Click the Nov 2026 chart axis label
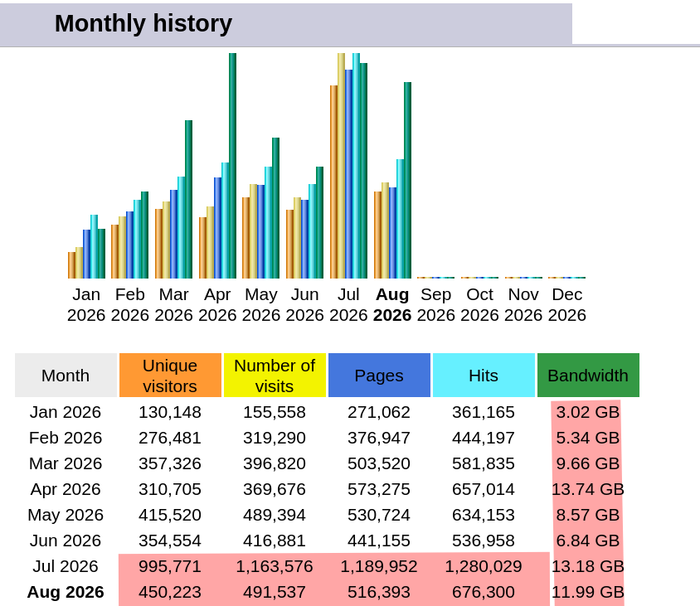This screenshot has width=700, height=606. (523, 305)
